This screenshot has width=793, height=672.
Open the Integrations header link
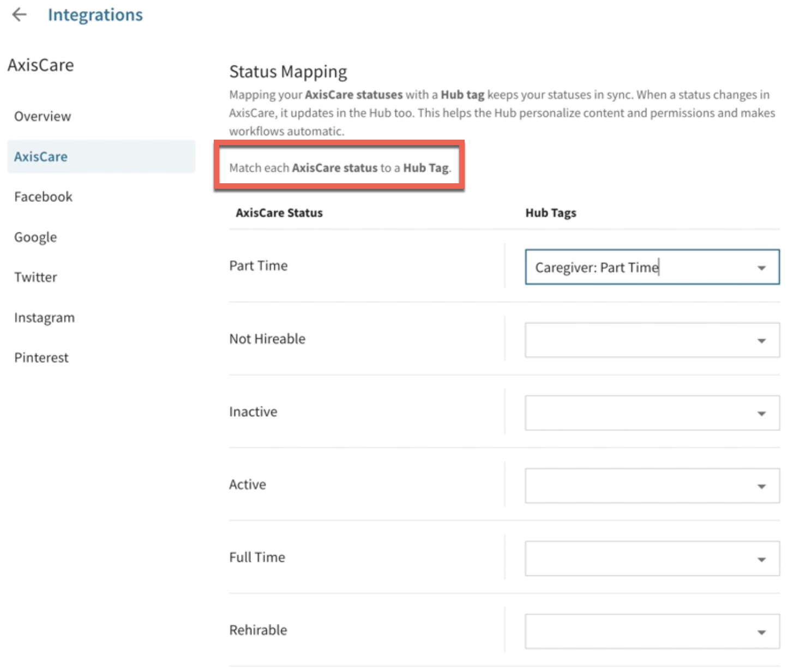click(x=95, y=15)
